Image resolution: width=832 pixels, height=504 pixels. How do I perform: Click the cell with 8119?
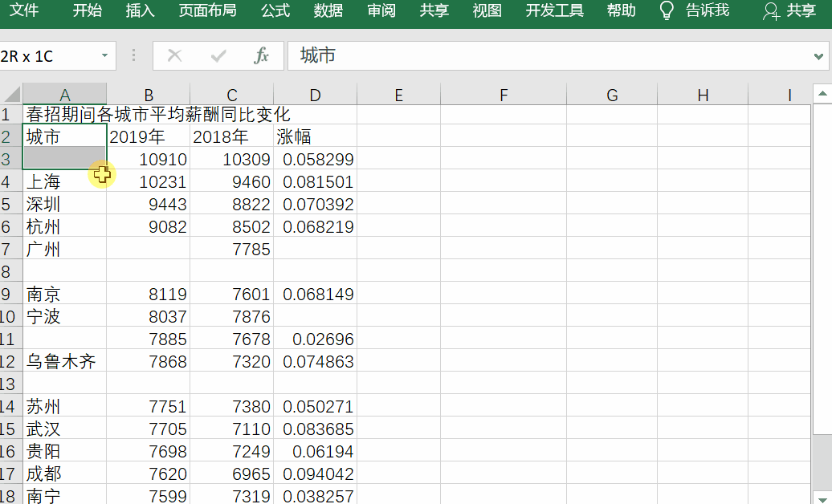pyautogui.click(x=148, y=294)
